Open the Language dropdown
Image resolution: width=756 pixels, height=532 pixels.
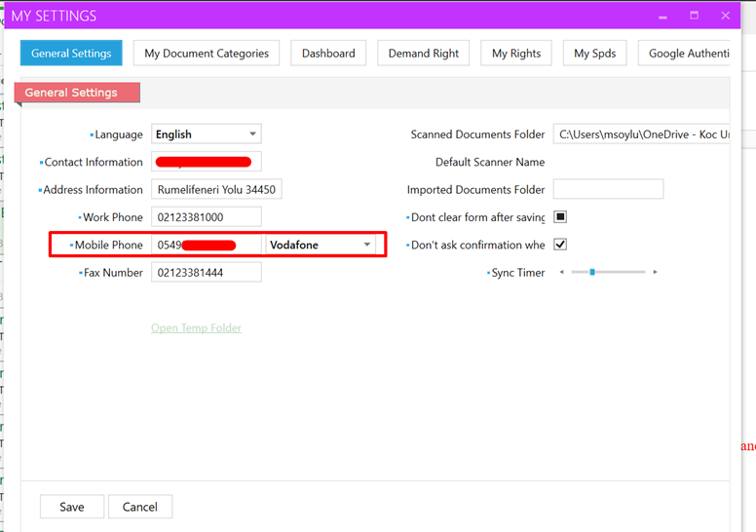coord(252,134)
